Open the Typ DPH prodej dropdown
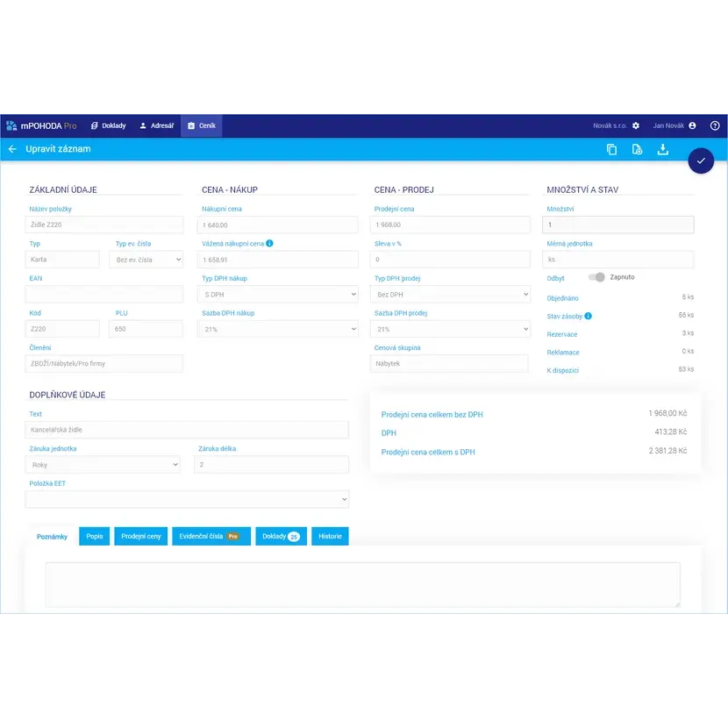The width and height of the screenshot is (728, 728). (x=451, y=295)
